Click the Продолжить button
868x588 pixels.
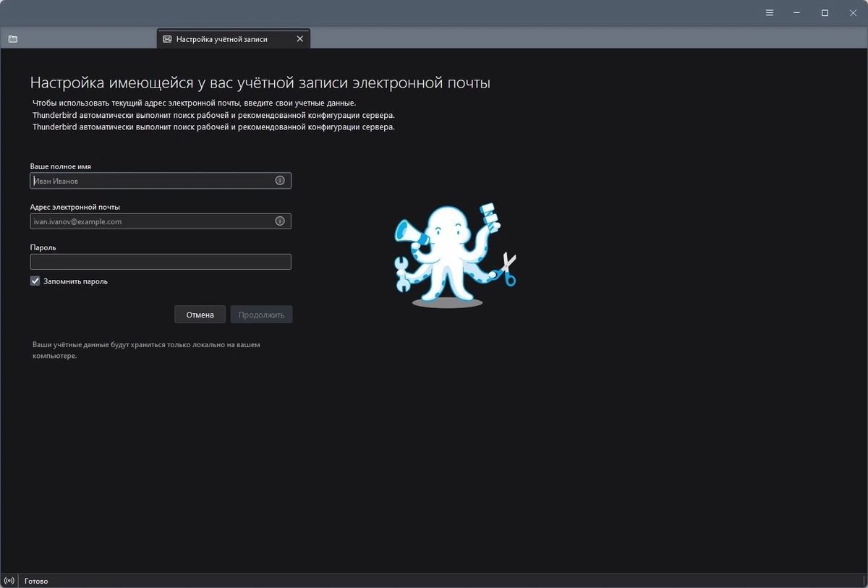coord(261,315)
